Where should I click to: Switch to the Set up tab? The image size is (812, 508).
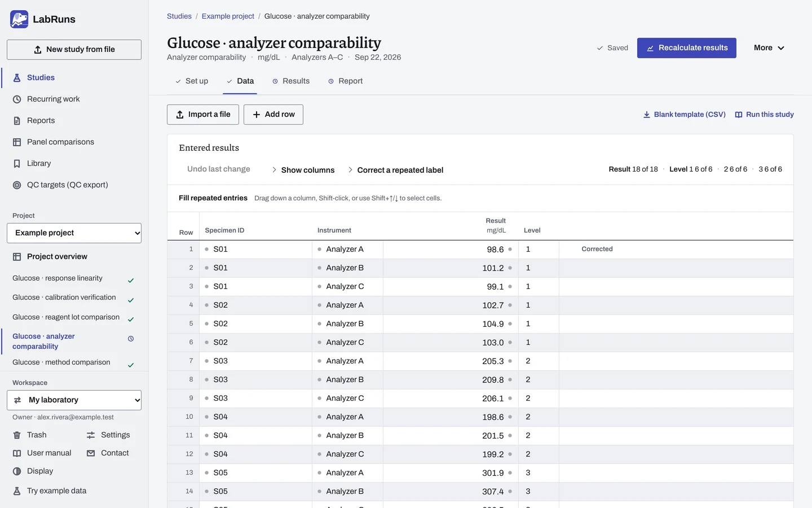click(x=192, y=81)
